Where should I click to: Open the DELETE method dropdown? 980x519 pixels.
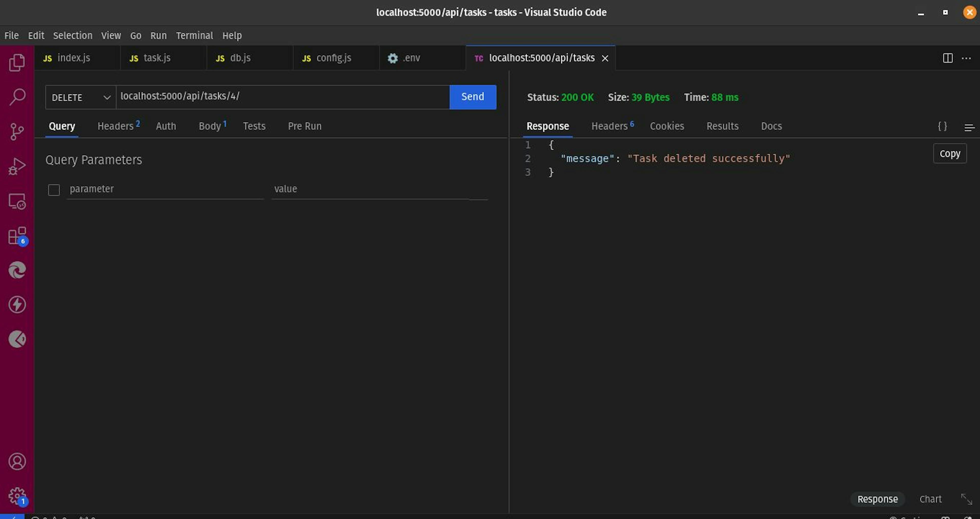(x=81, y=98)
